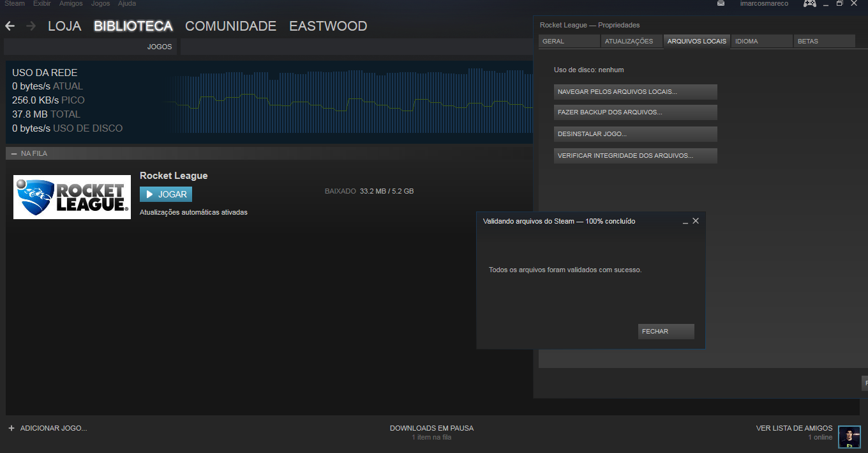Switch to BETAS tab
Viewport: 868px width, 453px height.
(824, 41)
